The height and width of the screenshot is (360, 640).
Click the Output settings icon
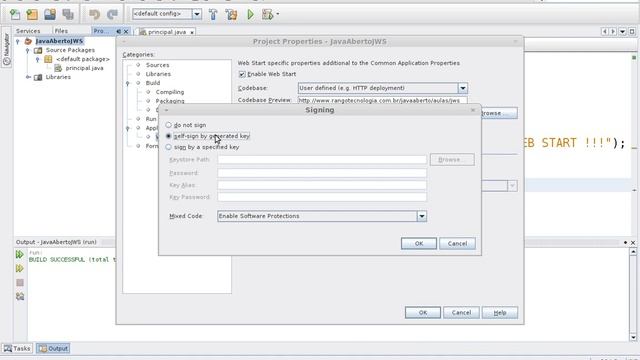pyautogui.click(x=20, y=296)
